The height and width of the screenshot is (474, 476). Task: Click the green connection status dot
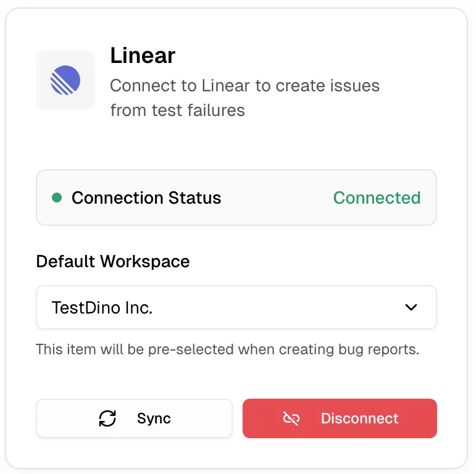(x=57, y=197)
